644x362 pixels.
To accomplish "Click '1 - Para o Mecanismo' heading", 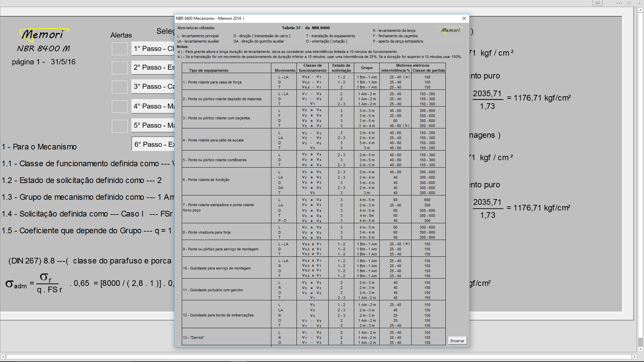I will pyautogui.click(x=39, y=147).
